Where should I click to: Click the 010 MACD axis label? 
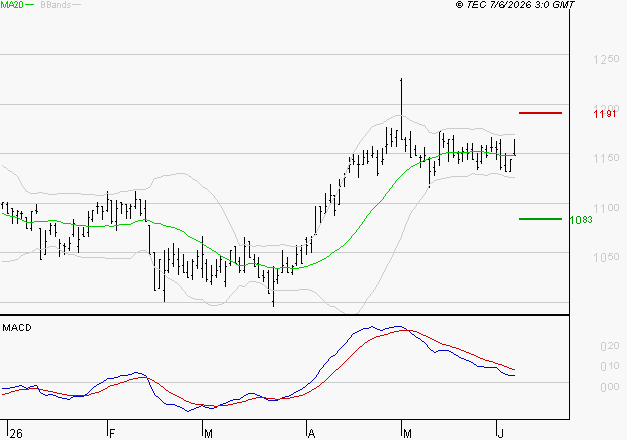610,366
